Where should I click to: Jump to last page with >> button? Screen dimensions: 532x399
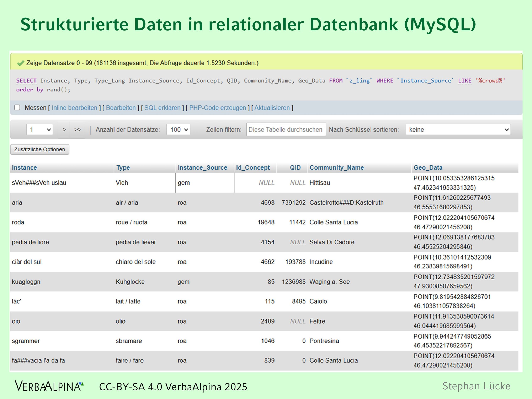[x=78, y=130]
